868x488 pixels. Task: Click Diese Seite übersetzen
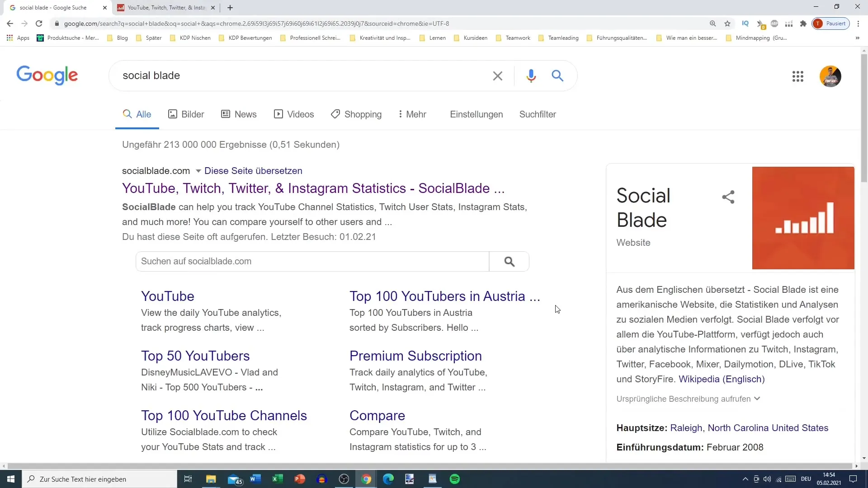coord(253,171)
